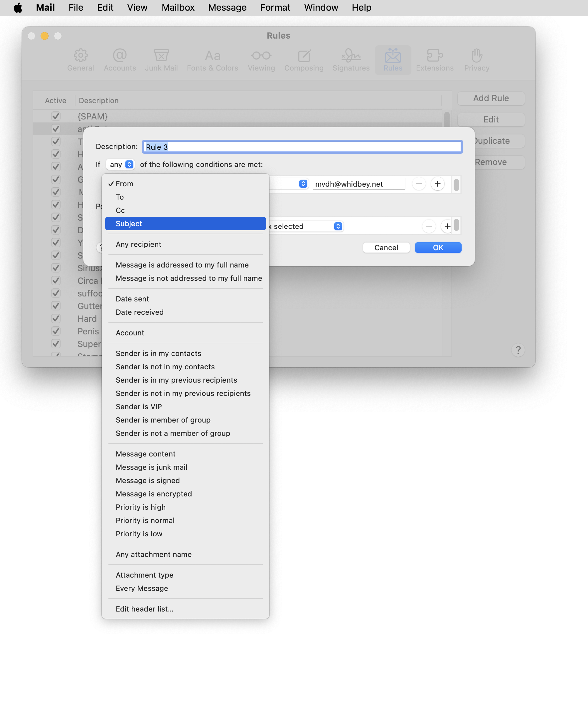Viewport: 588px width, 716px height.
Task: Toggle the Sirius rule active checkbox
Action: pos(56,268)
